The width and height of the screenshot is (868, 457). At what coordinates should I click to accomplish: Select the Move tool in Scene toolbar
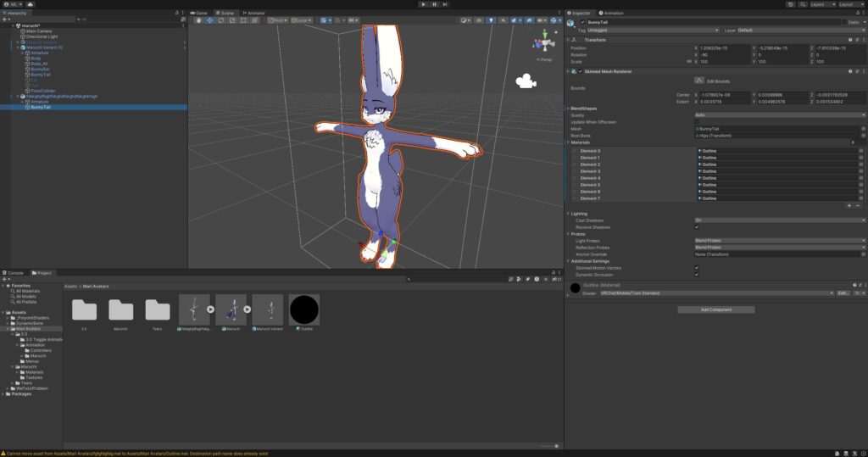(x=209, y=20)
